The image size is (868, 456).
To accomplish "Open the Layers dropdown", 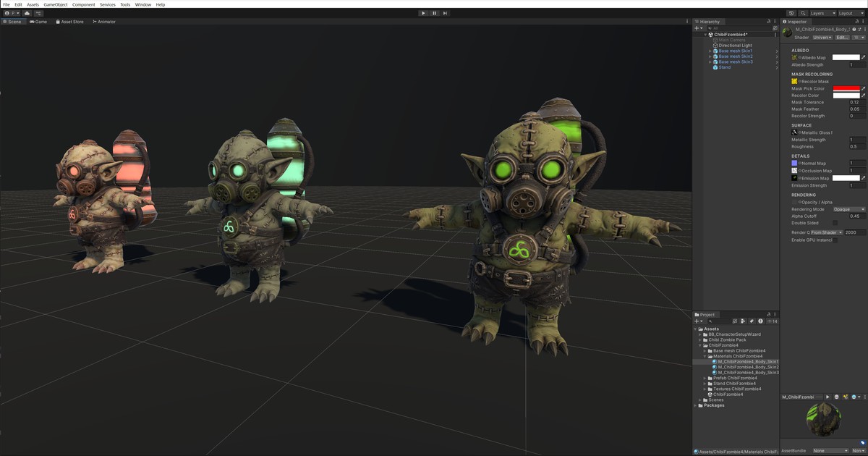I will click(x=822, y=13).
